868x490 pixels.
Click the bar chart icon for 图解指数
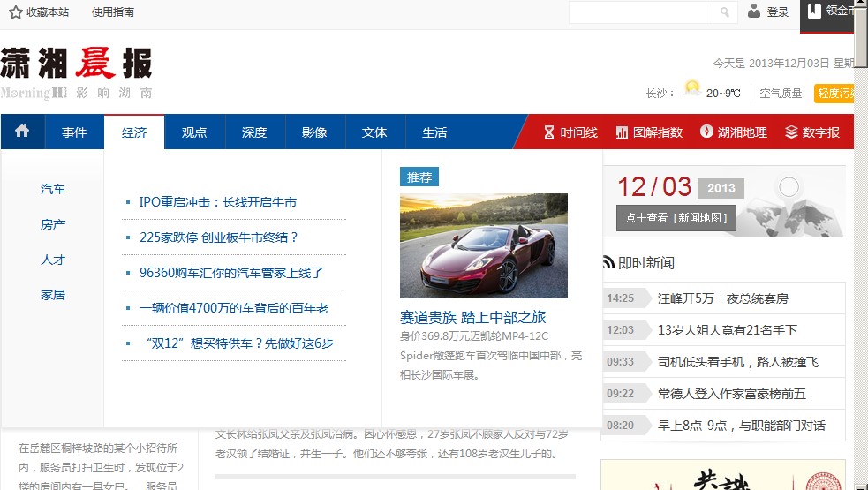pyautogui.click(x=622, y=132)
